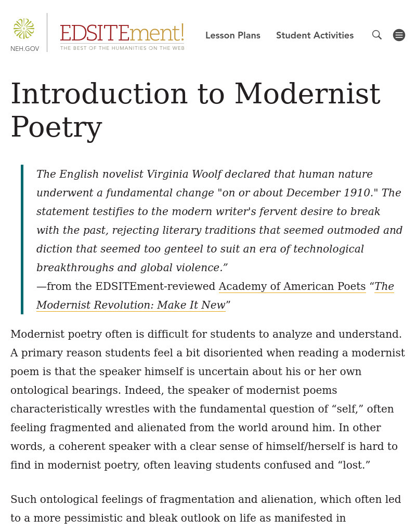Click the vertical separator next to NEH logo
This screenshot has height=532, width=416.
click(x=47, y=32)
